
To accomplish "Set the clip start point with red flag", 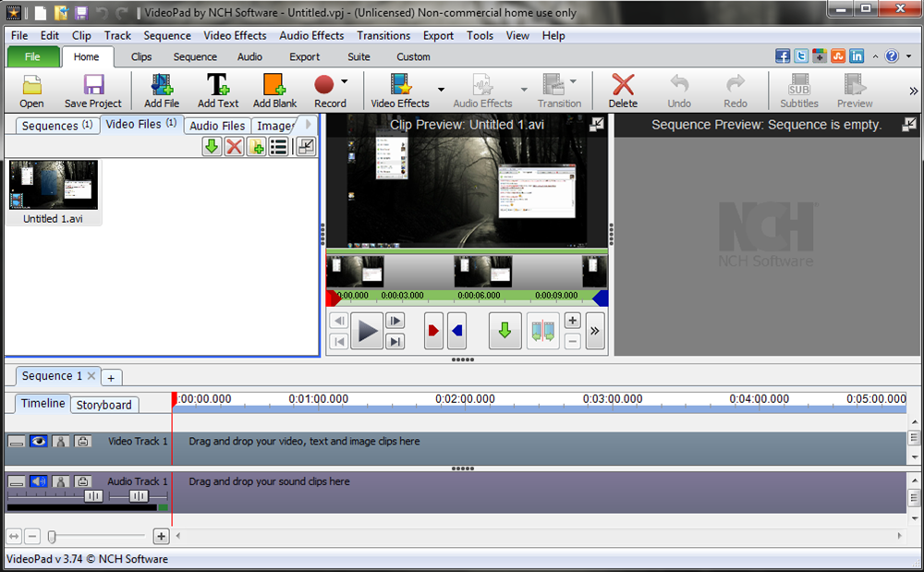I will 433,331.
